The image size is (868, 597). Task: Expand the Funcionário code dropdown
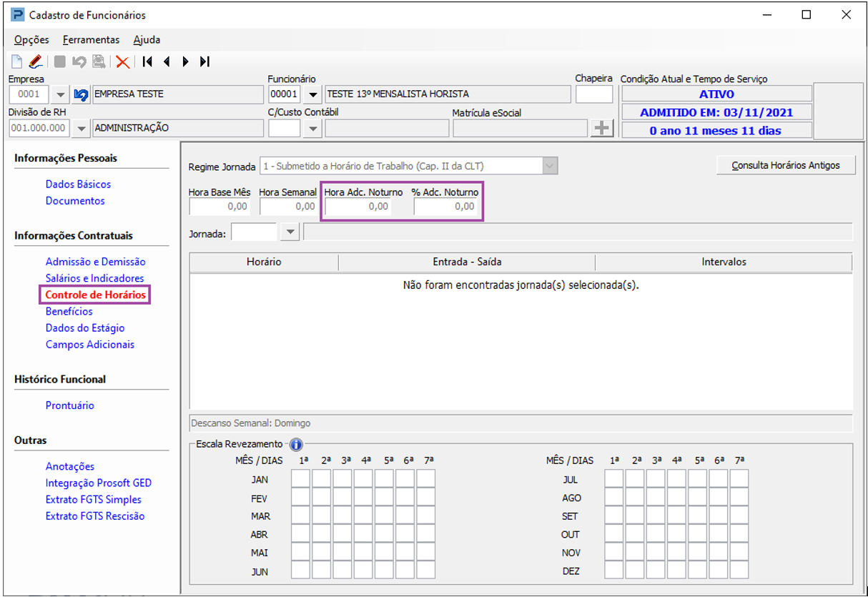tap(312, 94)
